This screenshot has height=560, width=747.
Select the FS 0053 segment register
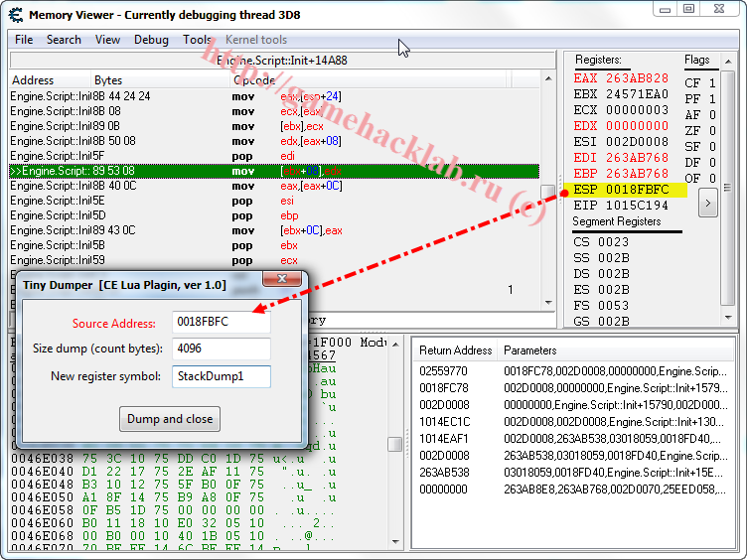pyautogui.click(x=601, y=305)
